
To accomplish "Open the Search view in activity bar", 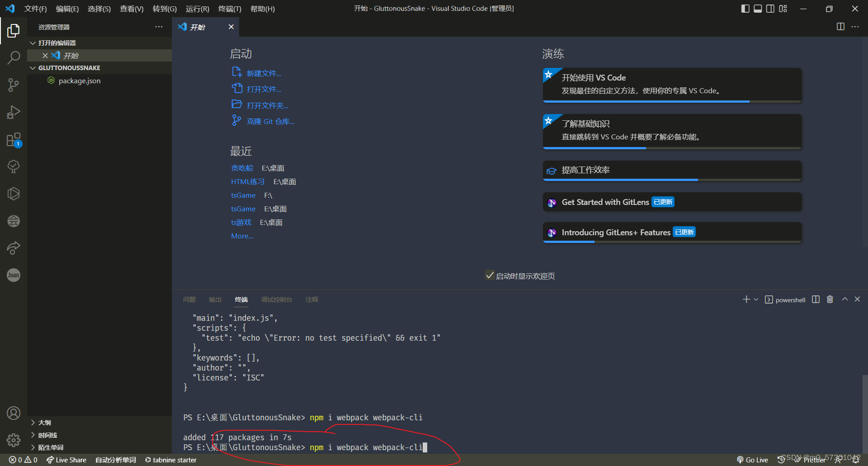I will pos(14,58).
